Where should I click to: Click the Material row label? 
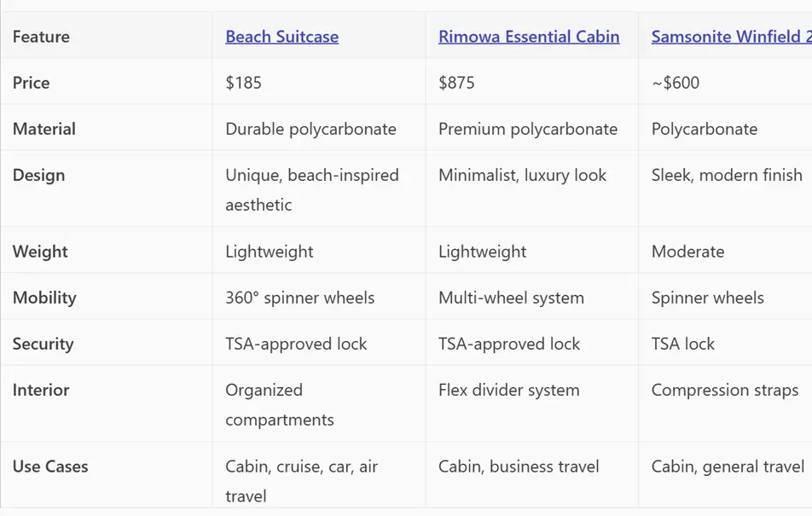[x=44, y=129]
